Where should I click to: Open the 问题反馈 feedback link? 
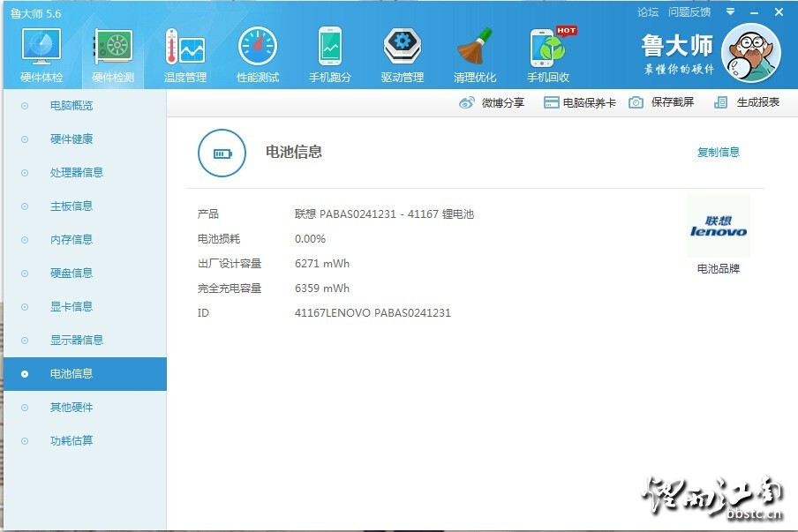pos(689,12)
